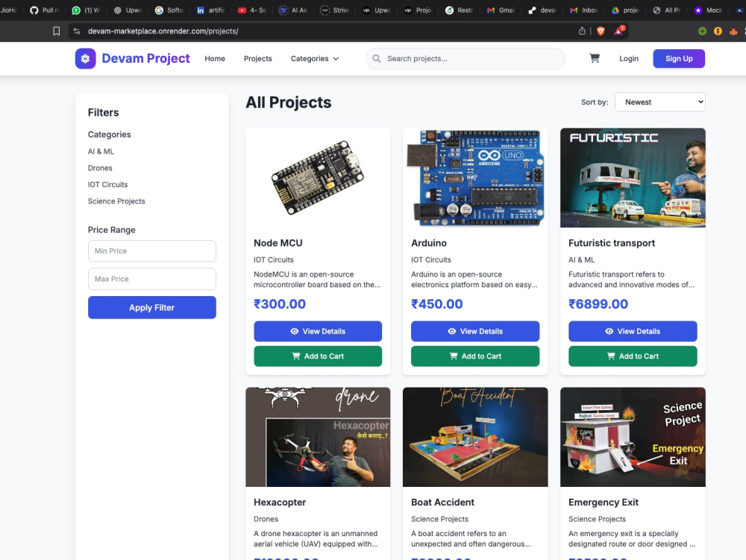Filter by AI & ML category
The height and width of the screenshot is (560, 746).
coord(101,151)
